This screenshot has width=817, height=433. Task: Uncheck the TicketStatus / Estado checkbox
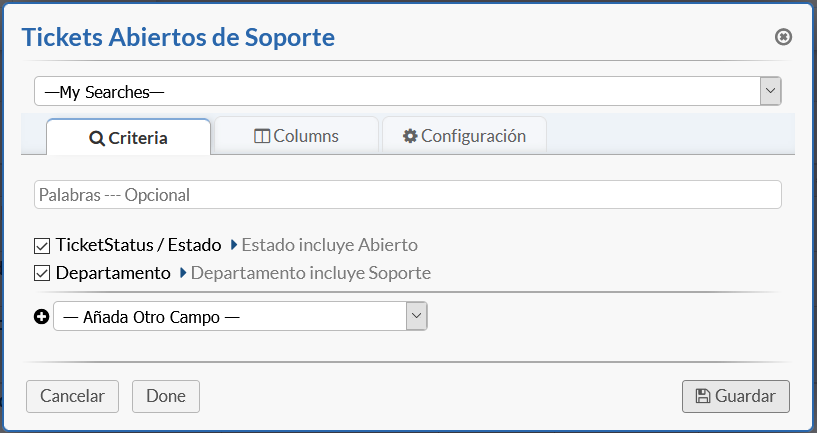42,245
